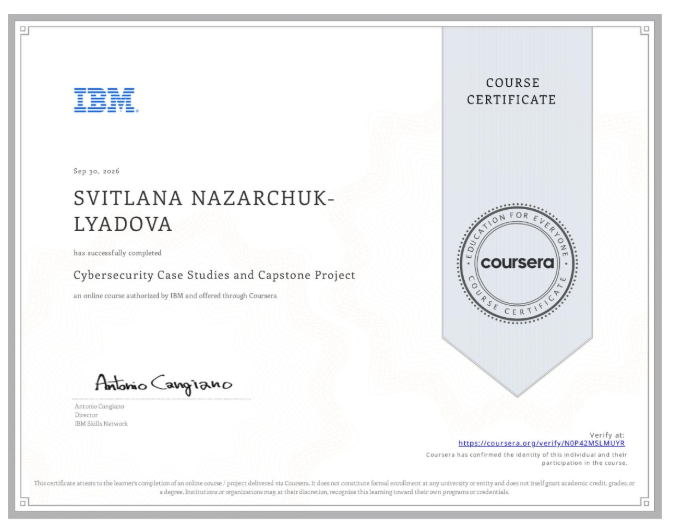Click the COURSE CERTIFICATE heading

click(x=512, y=91)
